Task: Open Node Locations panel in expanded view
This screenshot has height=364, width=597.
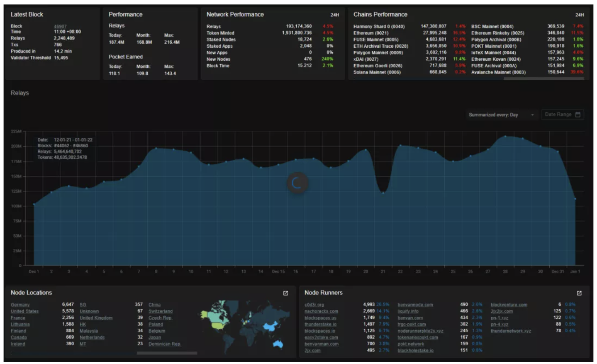Action: pos(286,293)
